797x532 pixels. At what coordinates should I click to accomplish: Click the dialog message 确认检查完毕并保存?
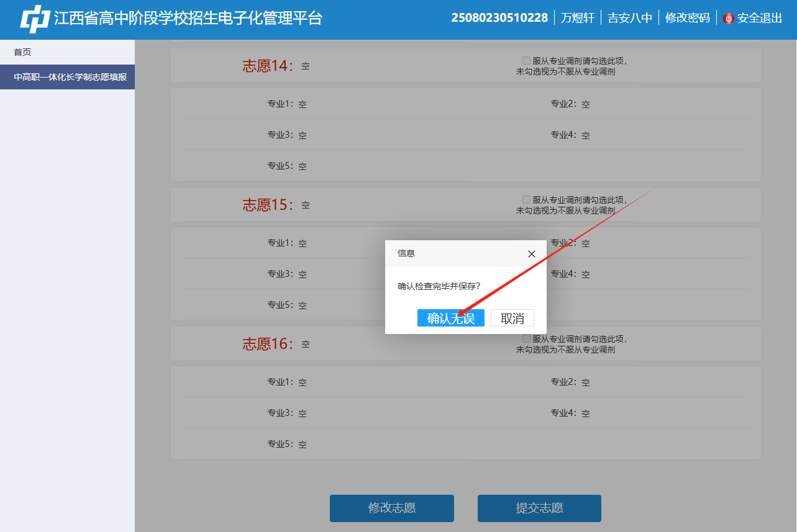pos(439,286)
